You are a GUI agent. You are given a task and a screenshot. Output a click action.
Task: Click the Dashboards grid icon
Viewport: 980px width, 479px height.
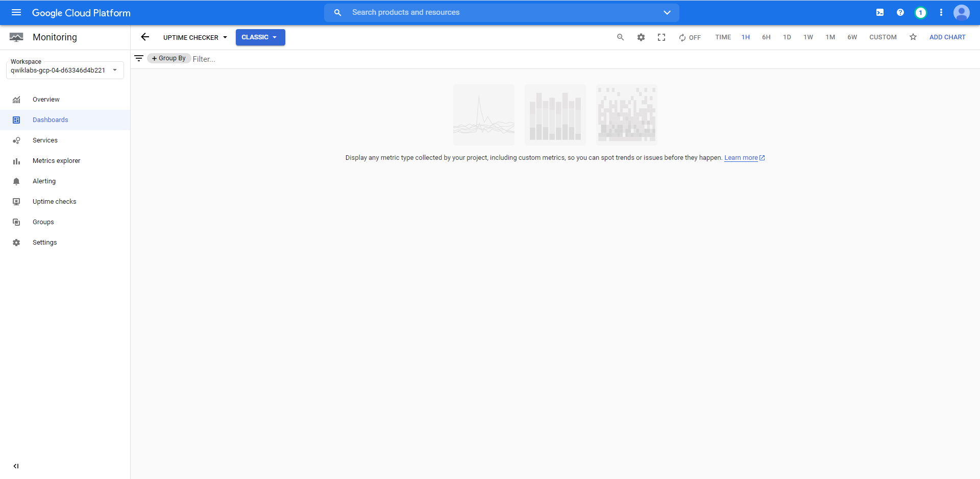tap(16, 120)
